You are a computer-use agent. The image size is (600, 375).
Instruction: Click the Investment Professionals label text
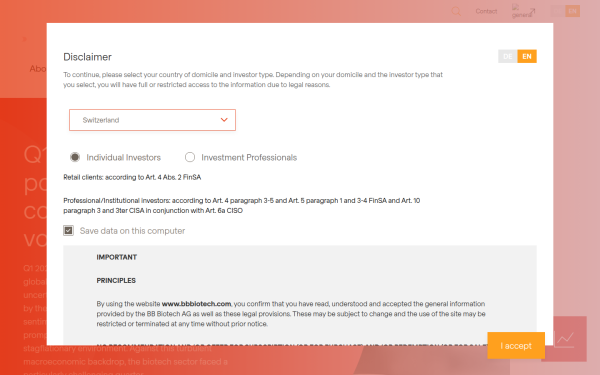pyautogui.click(x=249, y=158)
